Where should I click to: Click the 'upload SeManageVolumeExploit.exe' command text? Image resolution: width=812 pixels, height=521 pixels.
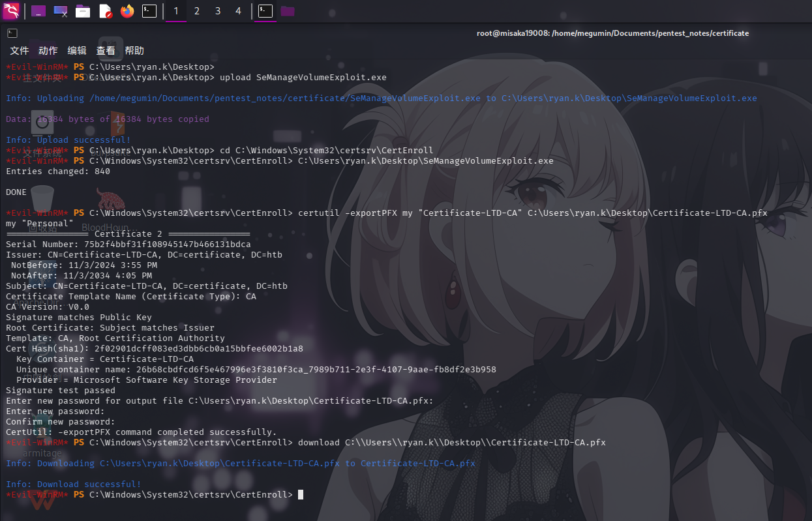click(x=303, y=78)
